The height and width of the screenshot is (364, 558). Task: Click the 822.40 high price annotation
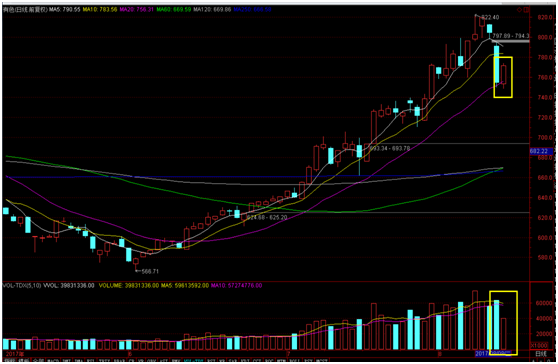(x=490, y=17)
